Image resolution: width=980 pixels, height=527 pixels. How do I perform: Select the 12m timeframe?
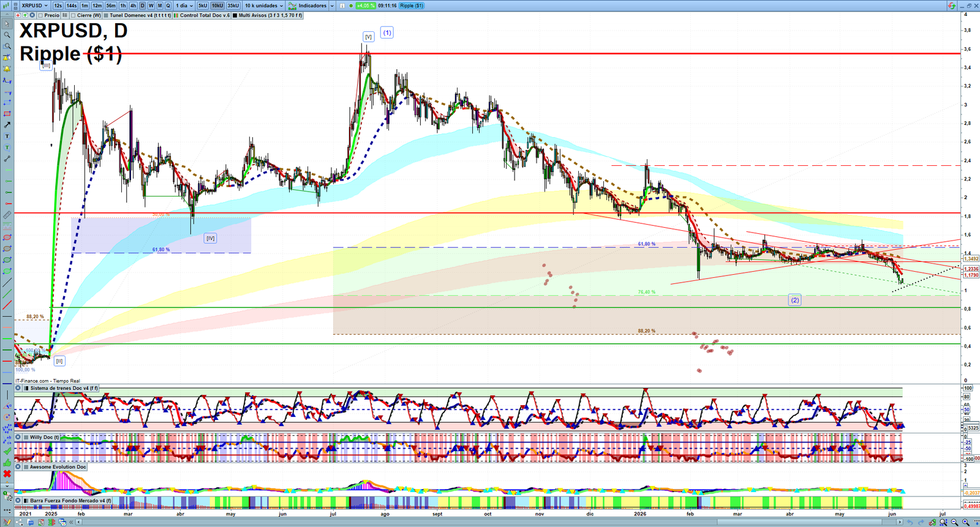97,6
